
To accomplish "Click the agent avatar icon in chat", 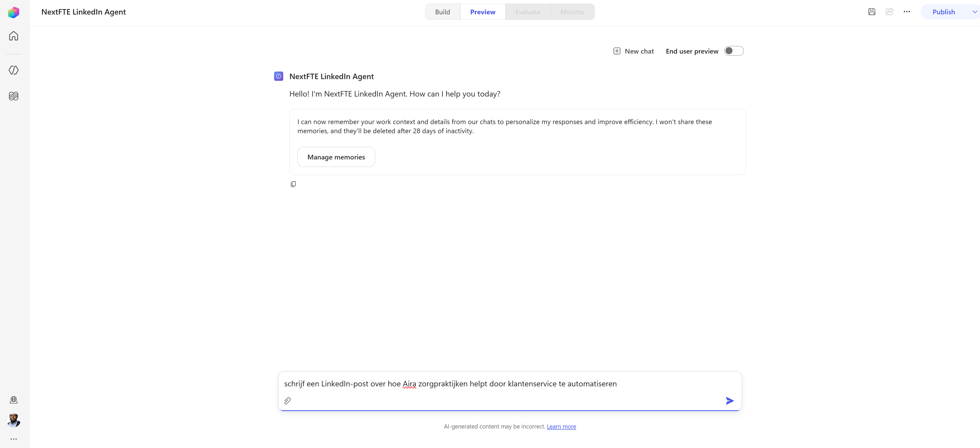I will point(279,76).
